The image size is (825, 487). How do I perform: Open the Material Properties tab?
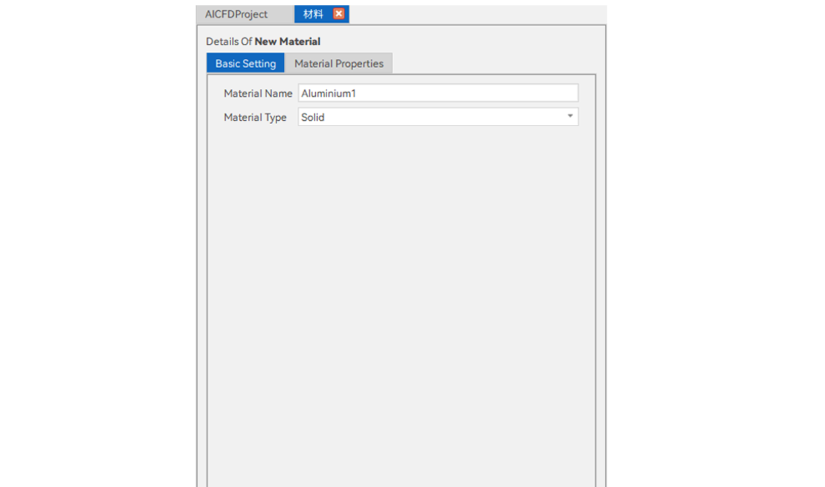click(339, 63)
